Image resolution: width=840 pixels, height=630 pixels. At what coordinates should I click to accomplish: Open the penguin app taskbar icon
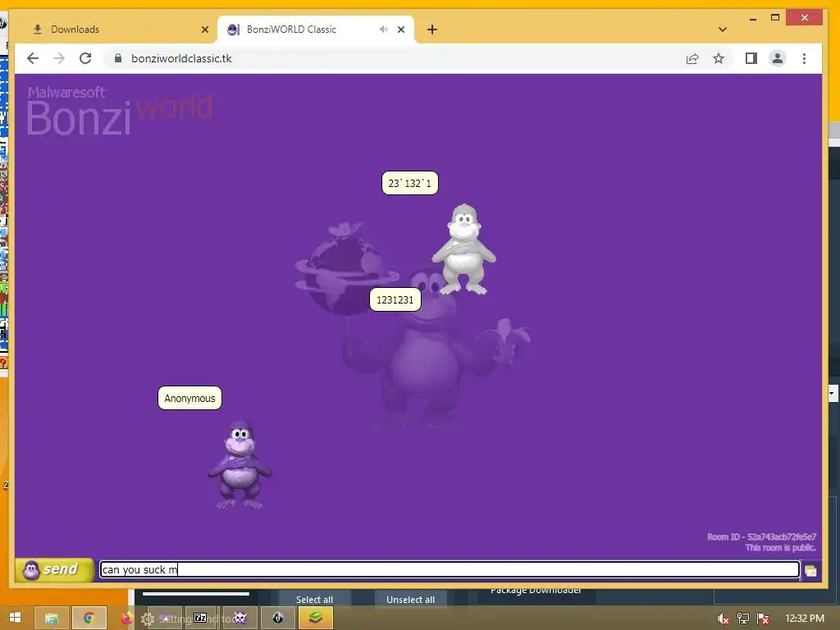tap(277, 619)
